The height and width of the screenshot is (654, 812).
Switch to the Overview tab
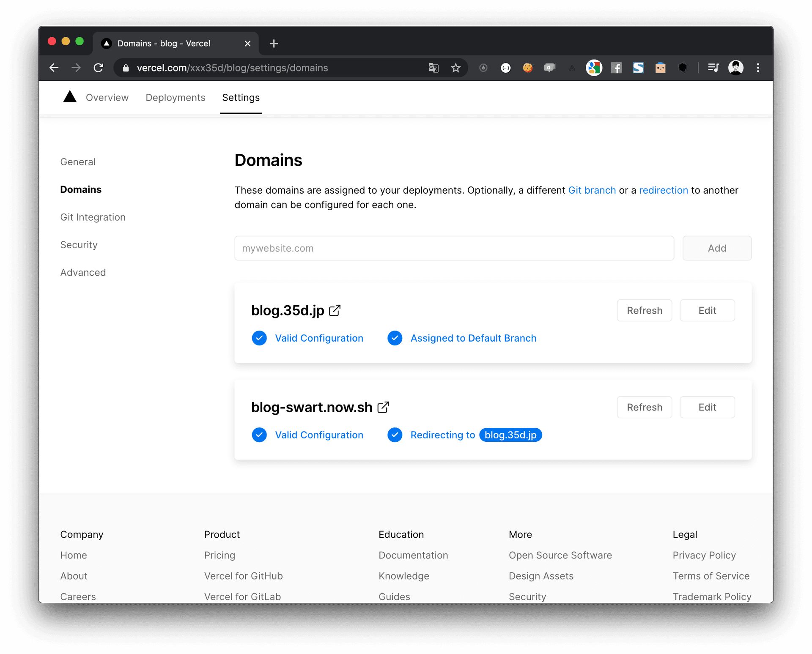click(107, 98)
